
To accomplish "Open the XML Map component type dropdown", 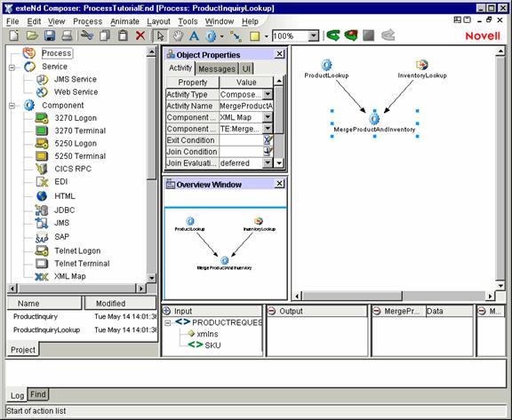I will click(268, 116).
